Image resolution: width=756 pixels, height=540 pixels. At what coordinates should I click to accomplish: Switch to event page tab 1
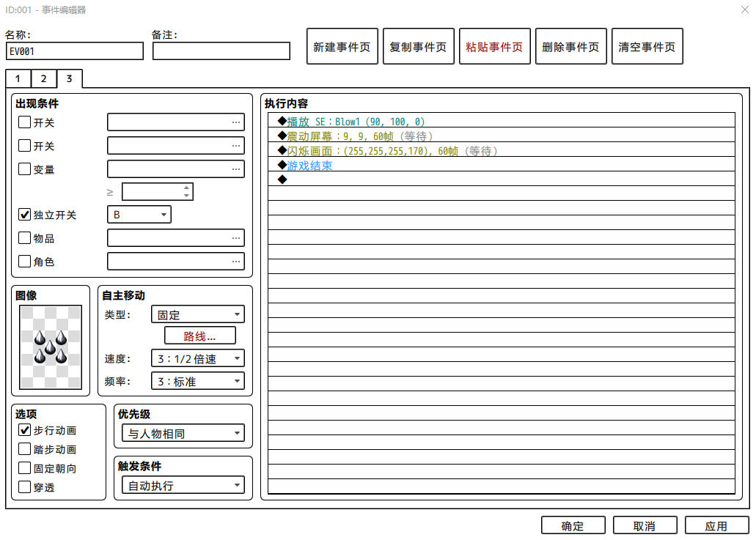point(18,78)
